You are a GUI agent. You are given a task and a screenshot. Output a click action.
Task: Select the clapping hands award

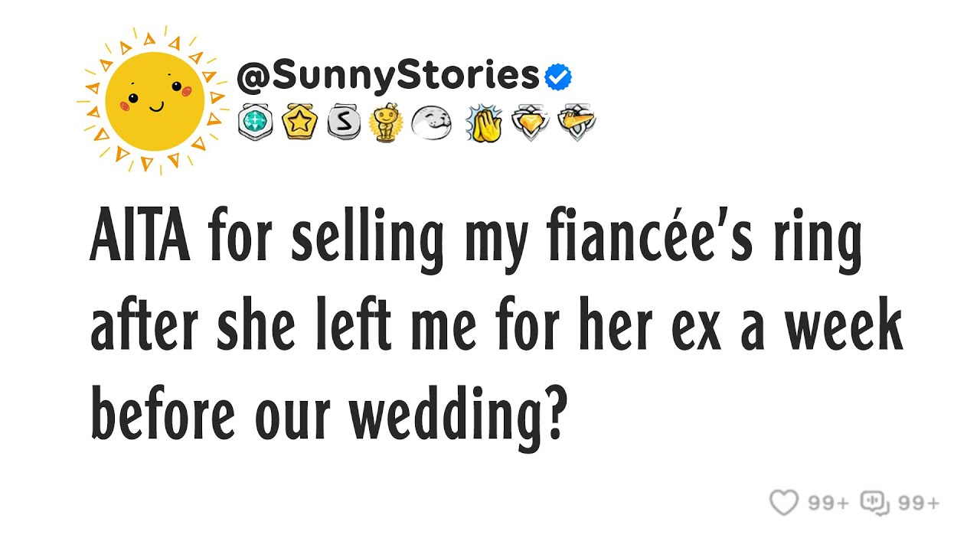483,123
